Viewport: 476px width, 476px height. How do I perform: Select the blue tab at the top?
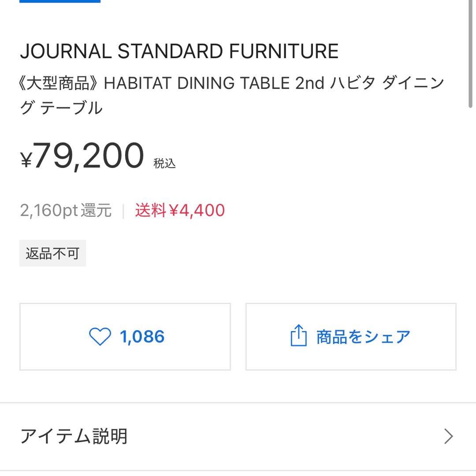tap(59, 2)
